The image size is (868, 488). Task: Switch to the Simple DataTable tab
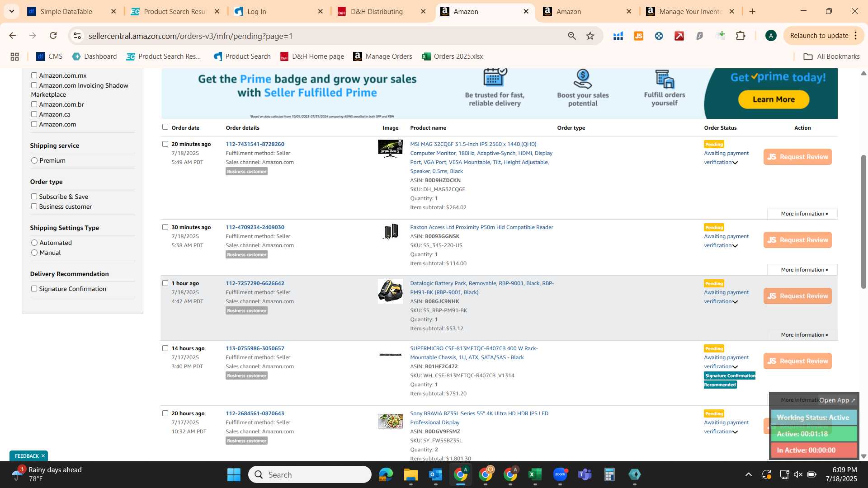pyautogui.click(x=66, y=11)
